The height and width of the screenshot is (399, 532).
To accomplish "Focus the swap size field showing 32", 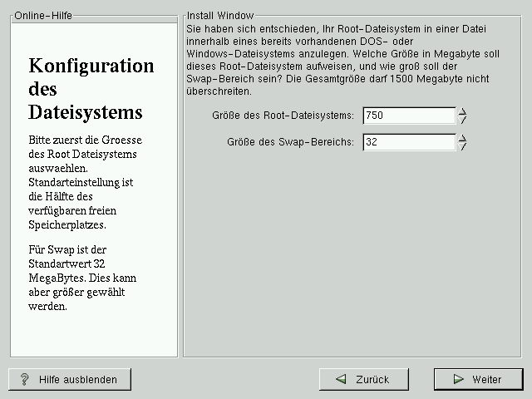I will (x=408, y=142).
